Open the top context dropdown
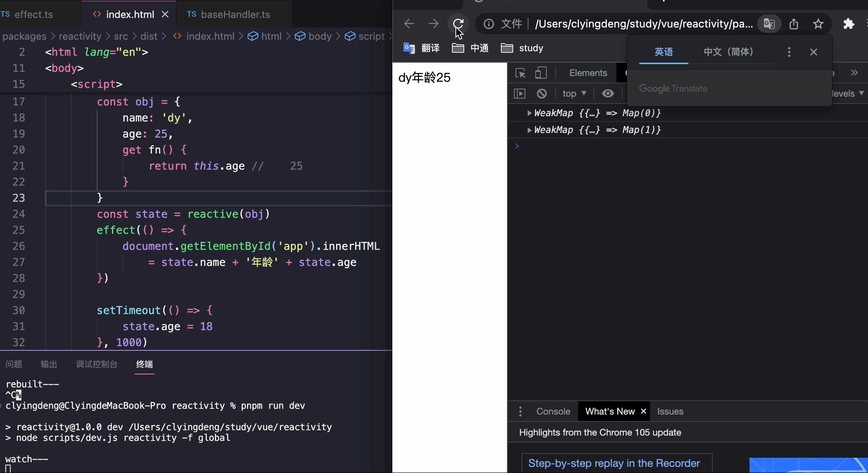Image resolution: width=868 pixels, height=473 pixels. click(x=574, y=94)
